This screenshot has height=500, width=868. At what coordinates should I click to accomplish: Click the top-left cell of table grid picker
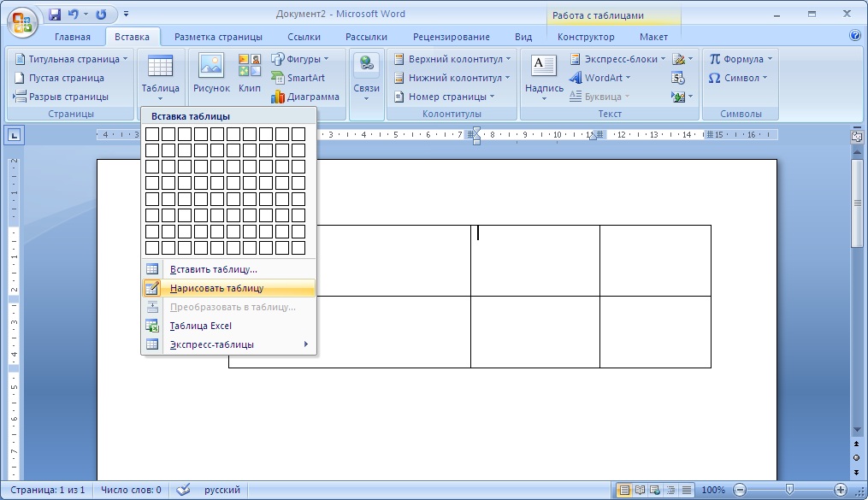(152, 134)
